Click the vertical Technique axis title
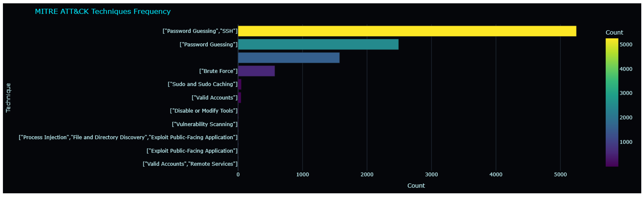 click(x=8, y=98)
